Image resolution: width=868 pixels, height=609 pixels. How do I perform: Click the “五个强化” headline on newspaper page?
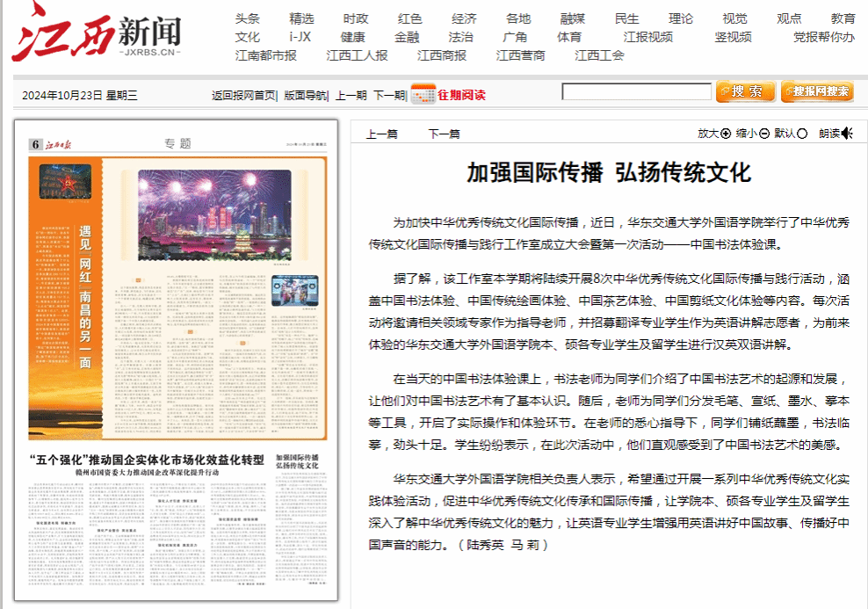pos(146,460)
